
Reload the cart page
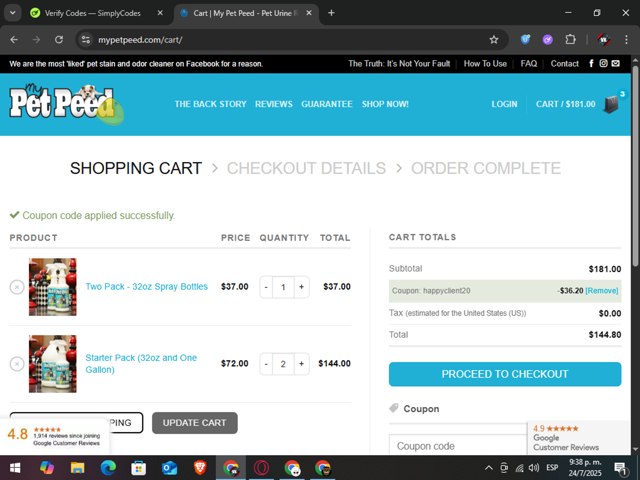click(59, 40)
